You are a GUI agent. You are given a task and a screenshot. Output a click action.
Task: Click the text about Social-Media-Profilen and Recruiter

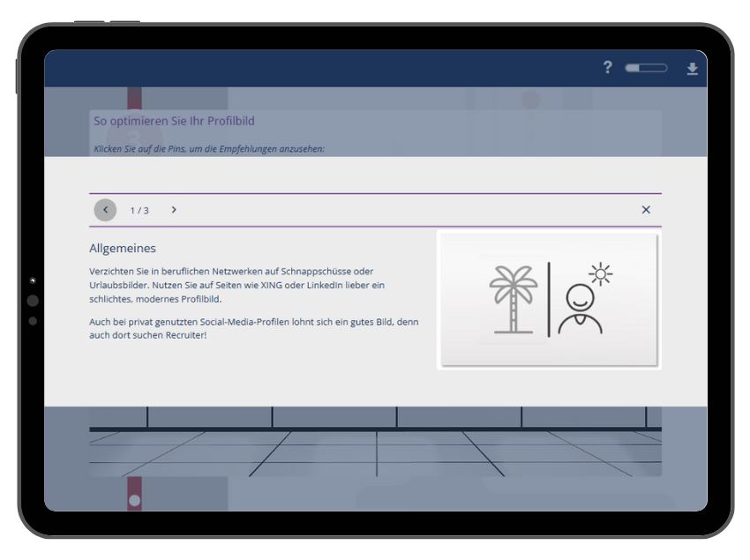click(x=253, y=328)
